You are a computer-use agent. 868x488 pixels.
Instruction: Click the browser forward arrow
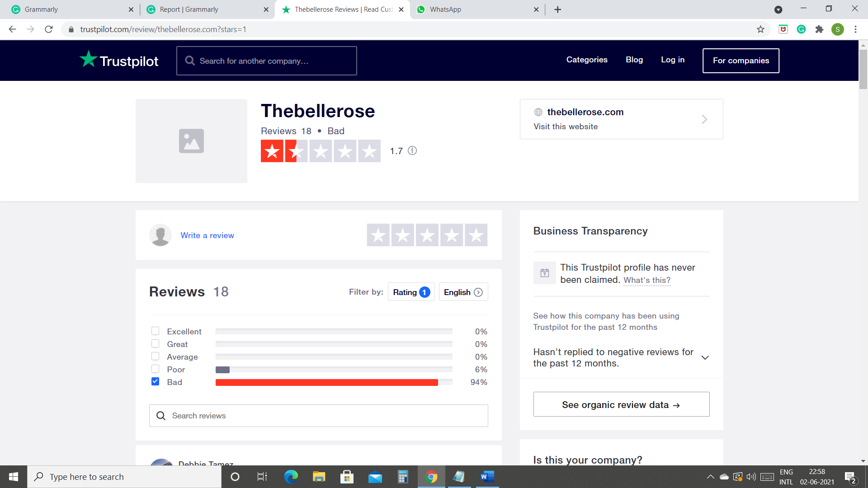pos(30,29)
